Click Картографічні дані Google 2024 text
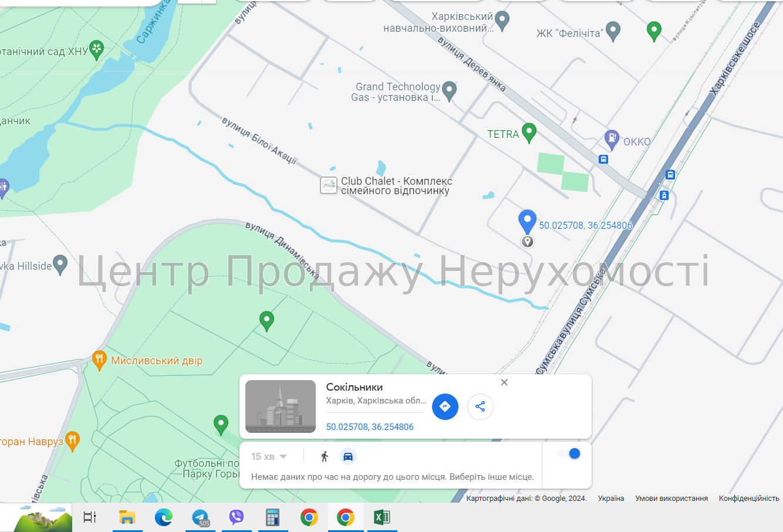This screenshot has height=532, width=783. pos(526,499)
